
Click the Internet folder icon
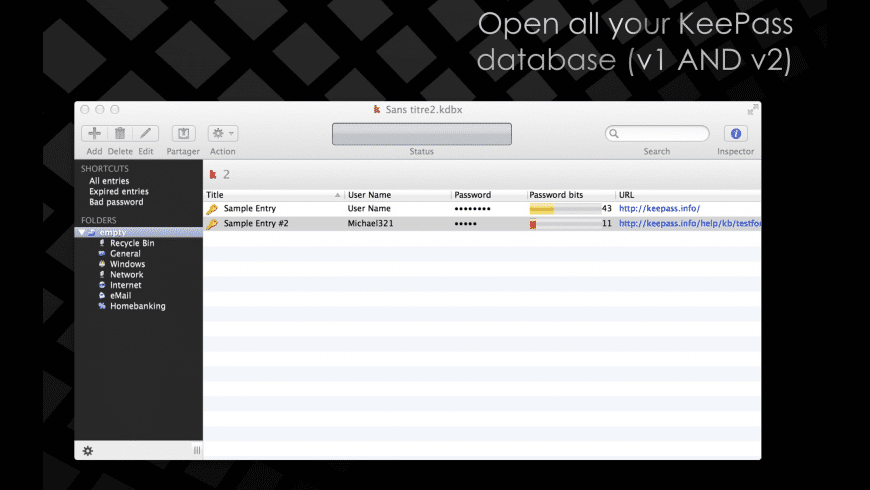[x=102, y=285]
